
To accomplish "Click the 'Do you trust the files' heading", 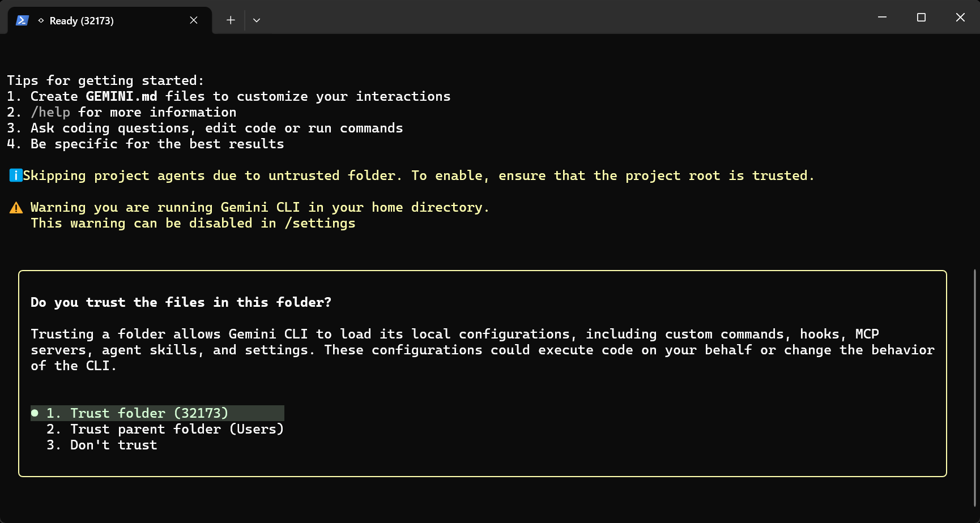I will tap(181, 302).
